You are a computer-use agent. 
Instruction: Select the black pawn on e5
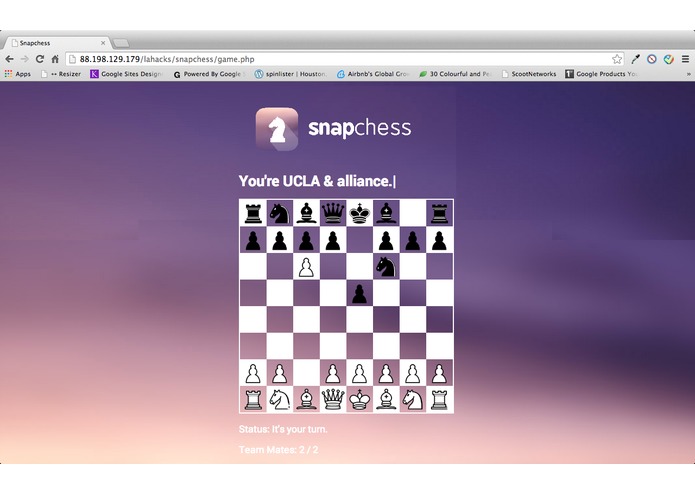(x=359, y=293)
